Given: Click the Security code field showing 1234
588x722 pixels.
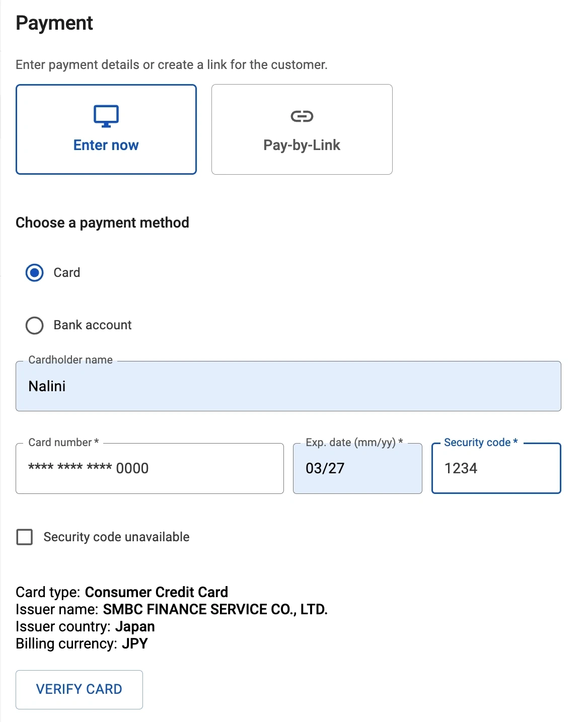Looking at the screenshot, I should click(x=496, y=468).
